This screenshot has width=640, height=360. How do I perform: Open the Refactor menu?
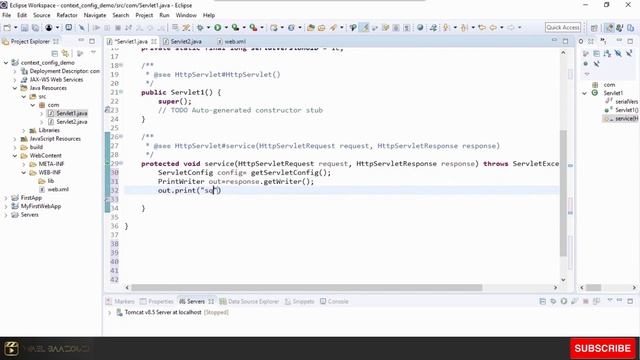(x=67, y=15)
